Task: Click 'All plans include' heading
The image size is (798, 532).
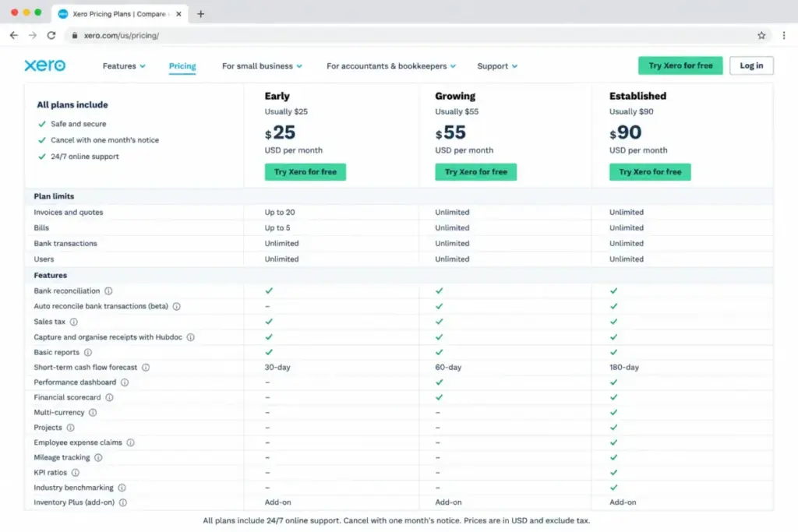Action: [72, 105]
